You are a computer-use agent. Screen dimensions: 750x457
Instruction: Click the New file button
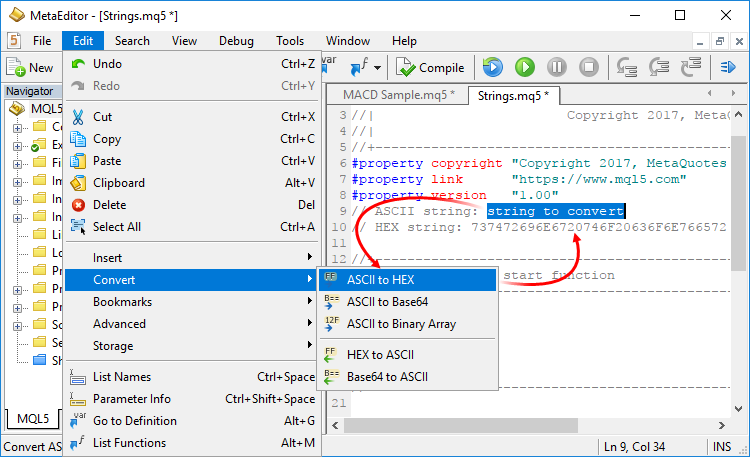[x=30, y=68]
